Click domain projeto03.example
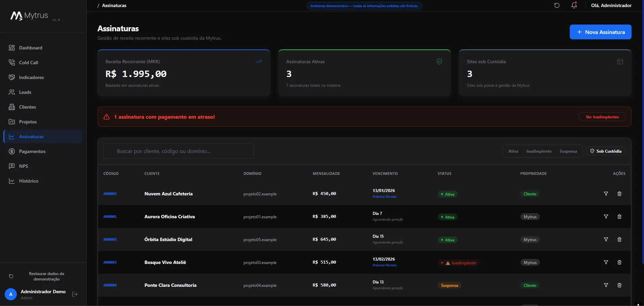644x306 pixels. pyautogui.click(x=260, y=263)
